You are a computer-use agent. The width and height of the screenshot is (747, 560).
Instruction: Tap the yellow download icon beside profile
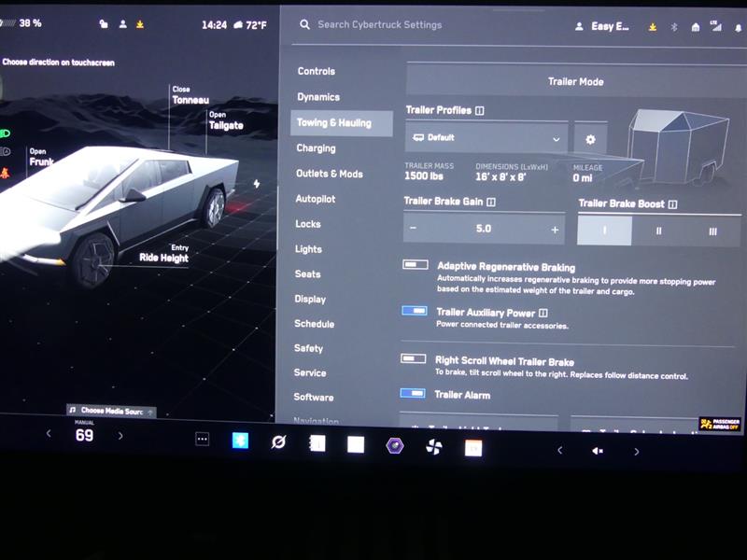(x=140, y=24)
